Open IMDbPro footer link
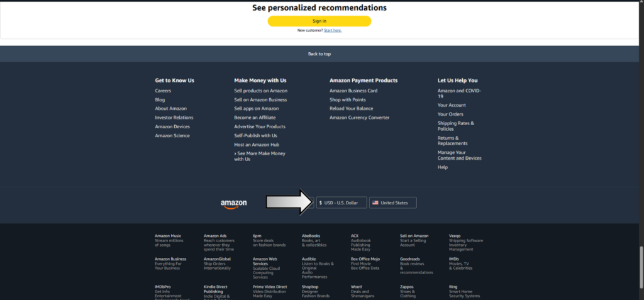 (x=172, y=292)
